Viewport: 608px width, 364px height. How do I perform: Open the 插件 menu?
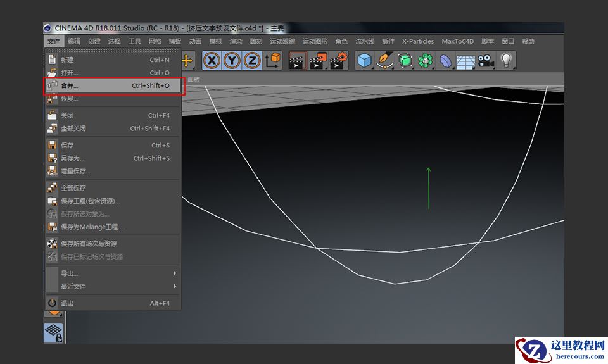pyautogui.click(x=388, y=41)
